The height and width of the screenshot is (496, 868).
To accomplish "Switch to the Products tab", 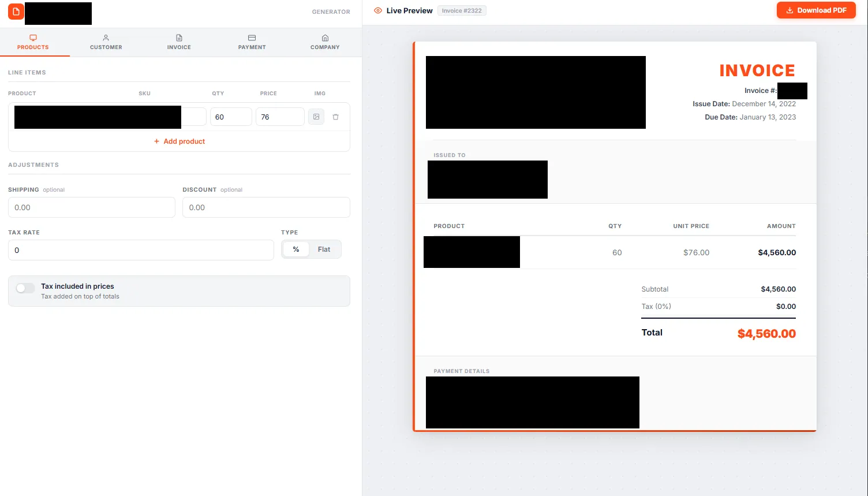I will point(33,42).
